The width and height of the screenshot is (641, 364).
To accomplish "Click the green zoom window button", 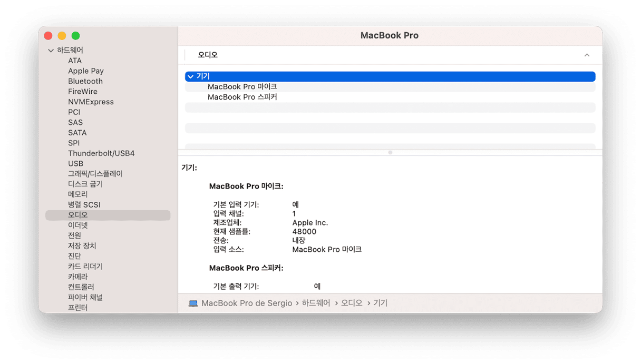I will [x=75, y=36].
